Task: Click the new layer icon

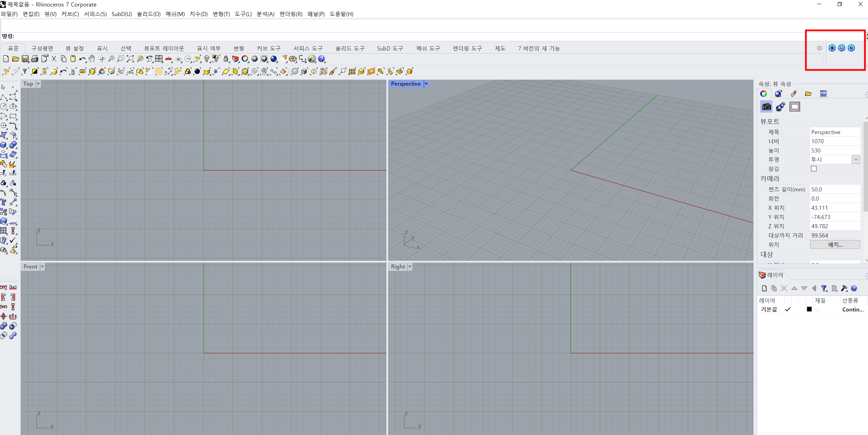Action: click(x=764, y=289)
